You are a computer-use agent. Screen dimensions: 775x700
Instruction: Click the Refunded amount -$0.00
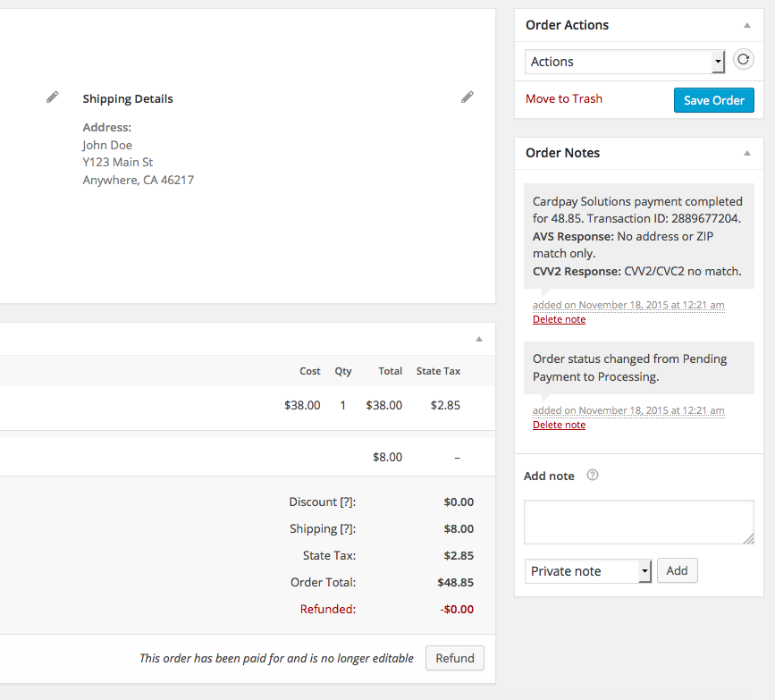pos(457,609)
